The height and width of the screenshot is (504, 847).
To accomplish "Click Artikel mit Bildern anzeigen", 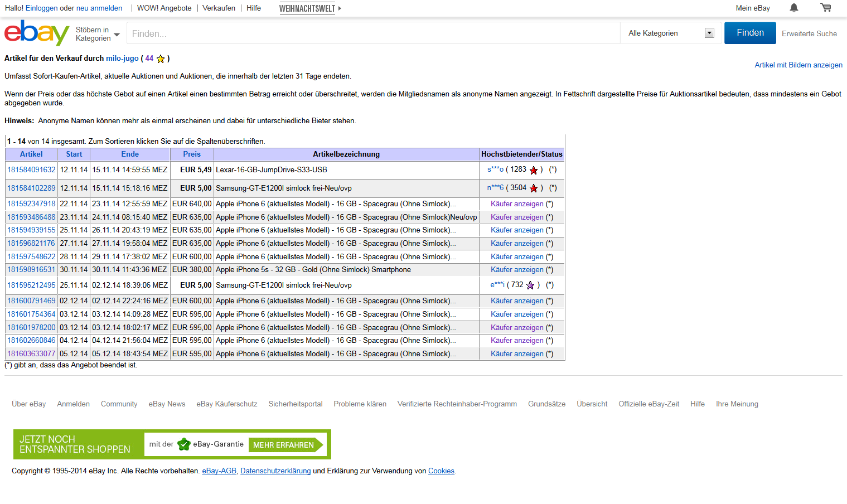I will point(798,65).
